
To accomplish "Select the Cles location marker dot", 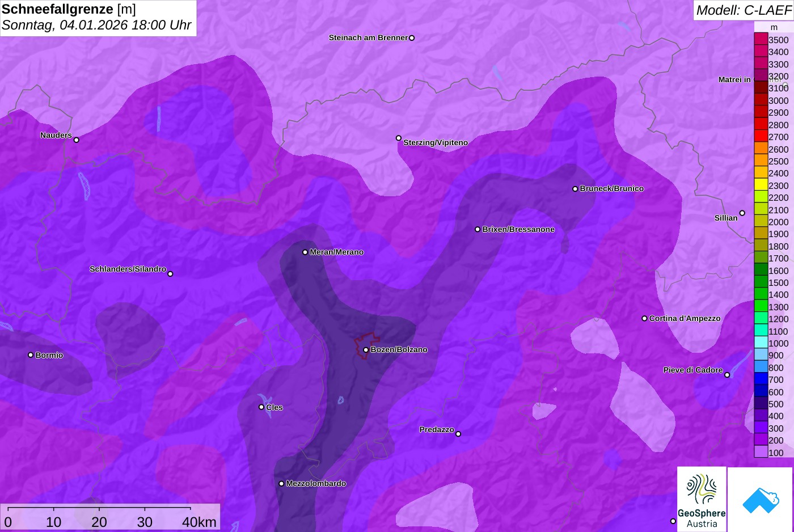I will tap(261, 407).
